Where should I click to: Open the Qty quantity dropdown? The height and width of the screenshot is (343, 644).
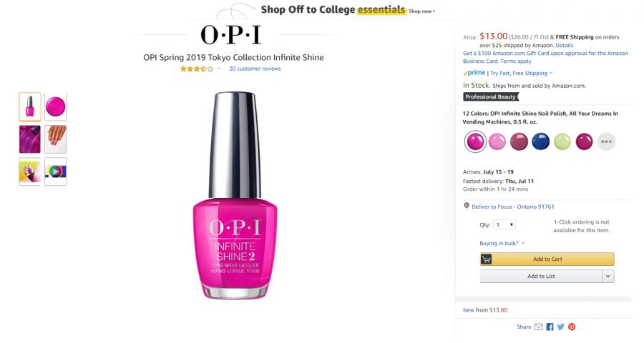click(504, 225)
